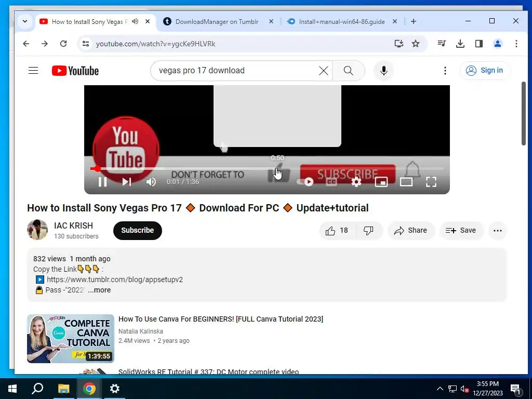Screen dimensions: 532x399
Task: Click the youtube.com address bar URL
Action: coord(155,44)
